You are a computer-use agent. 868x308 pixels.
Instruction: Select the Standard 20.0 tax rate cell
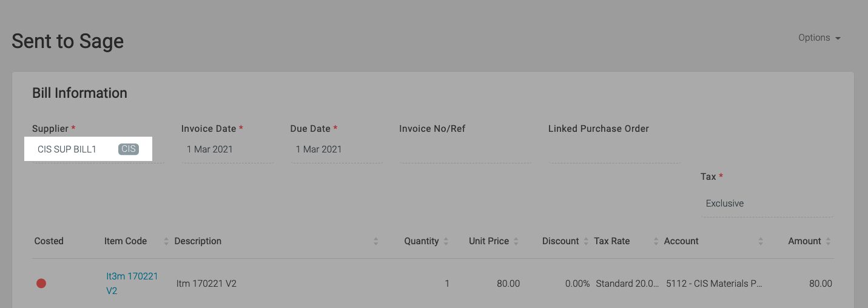coord(627,284)
